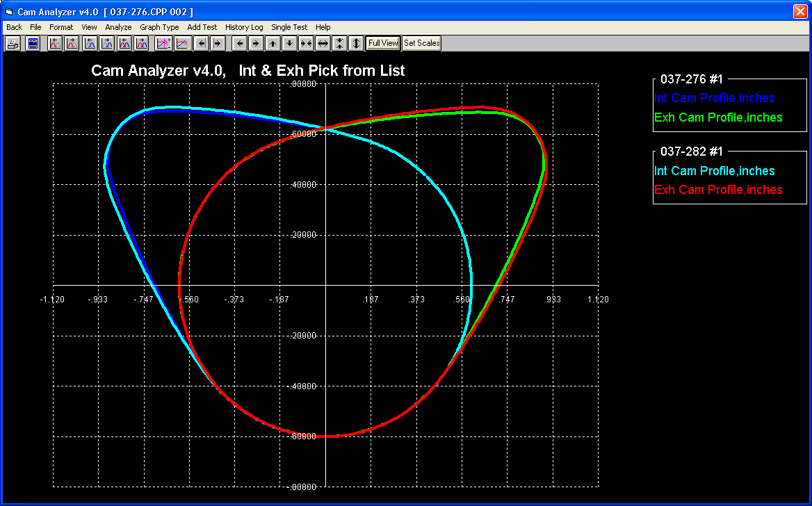Viewport: 812px width, 506px height.
Task: Shift blue exhaust curve right icon
Action: pyautogui.click(x=107, y=44)
